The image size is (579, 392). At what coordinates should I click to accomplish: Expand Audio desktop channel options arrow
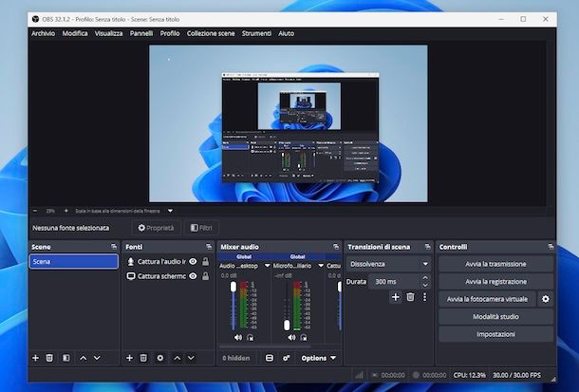click(x=267, y=266)
